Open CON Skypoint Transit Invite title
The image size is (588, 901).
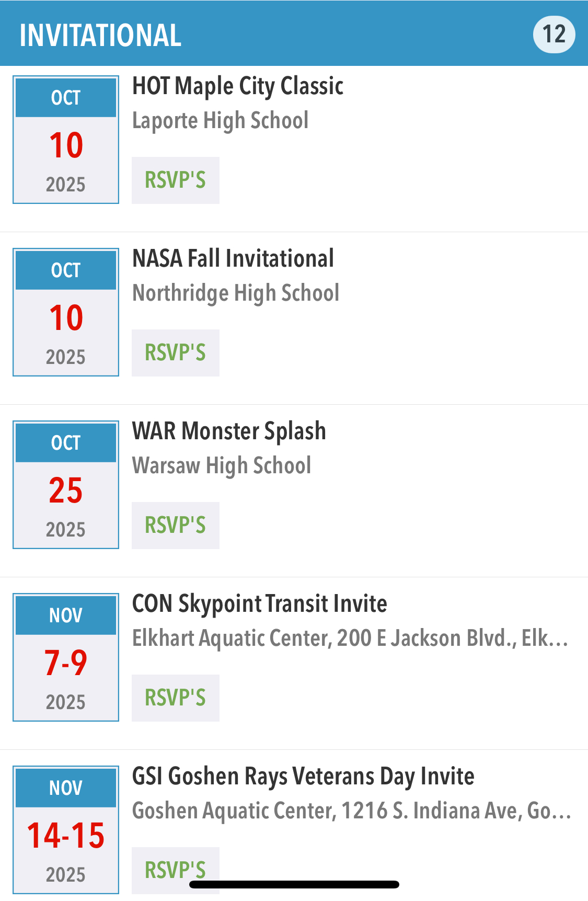(260, 604)
